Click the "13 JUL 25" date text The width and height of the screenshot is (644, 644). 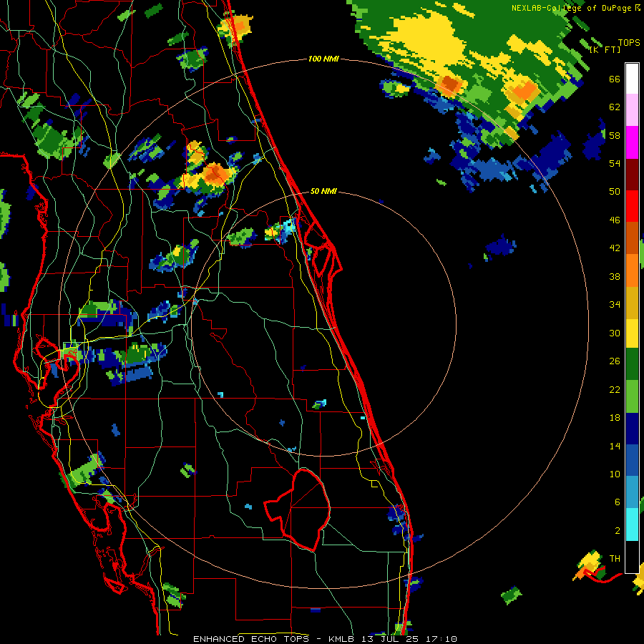[x=391, y=639]
